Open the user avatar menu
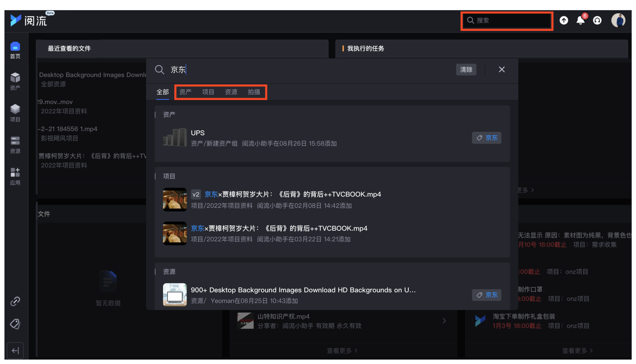 [x=618, y=20]
